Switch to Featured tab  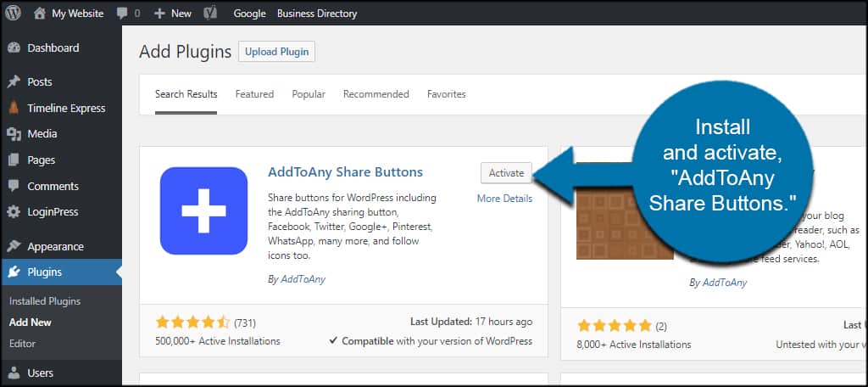tap(254, 94)
